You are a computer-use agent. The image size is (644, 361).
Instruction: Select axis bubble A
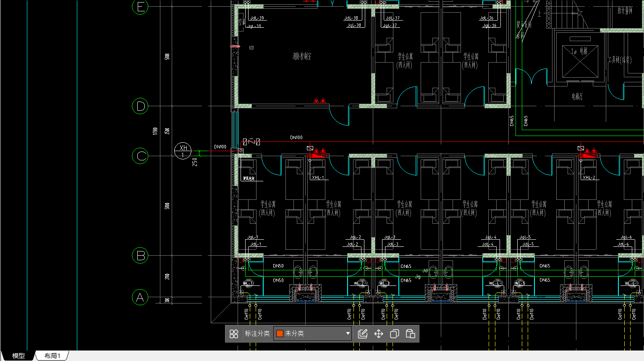point(140,297)
